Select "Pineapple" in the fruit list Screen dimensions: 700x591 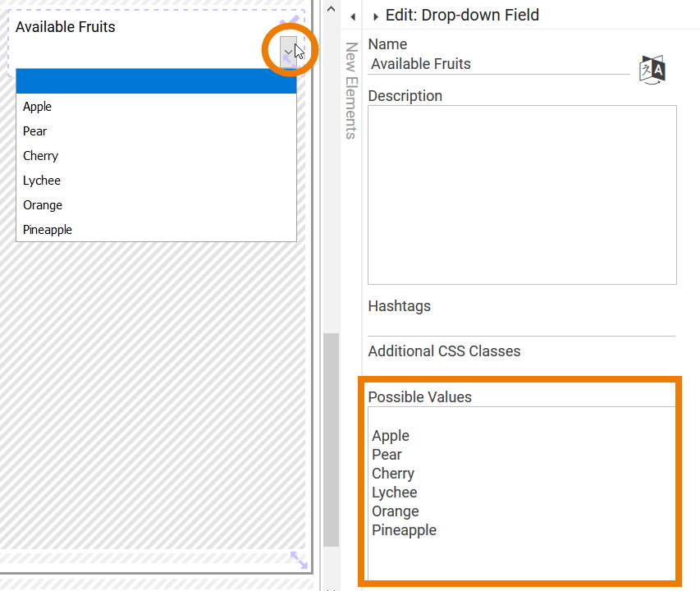point(47,229)
